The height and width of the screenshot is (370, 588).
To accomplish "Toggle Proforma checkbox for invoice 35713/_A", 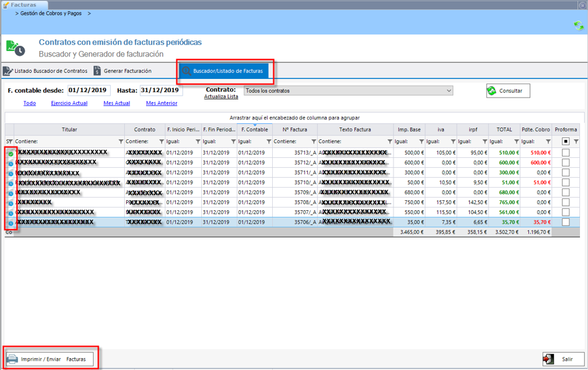I will tap(565, 153).
